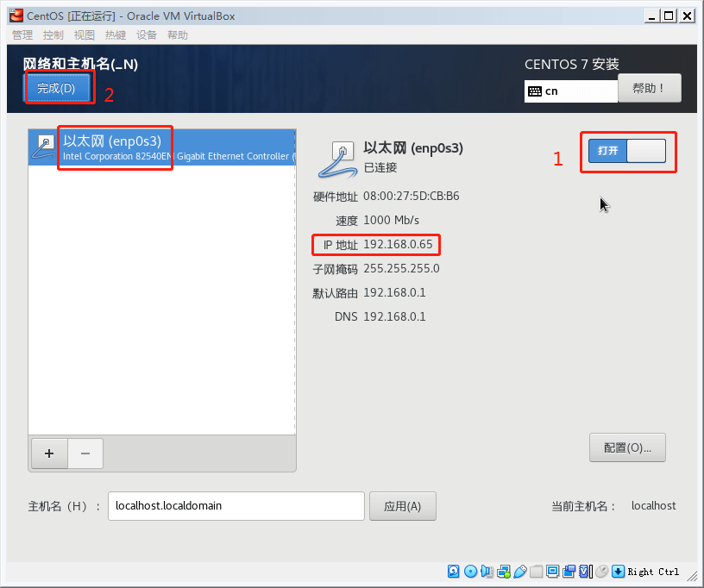Open the 管理 menu
Image resolution: width=704 pixels, height=588 pixels.
[x=22, y=35]
